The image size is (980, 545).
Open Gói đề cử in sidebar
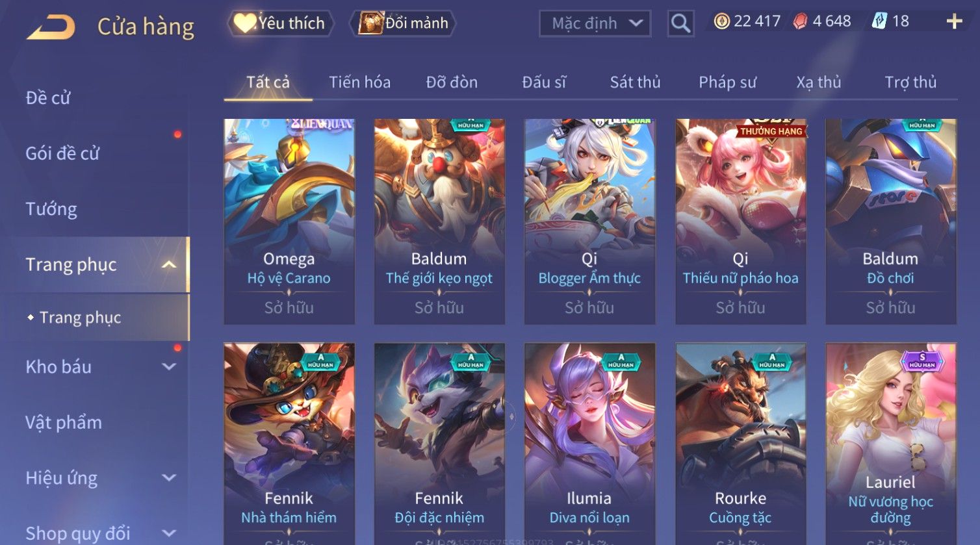click(x=62, y=153)
